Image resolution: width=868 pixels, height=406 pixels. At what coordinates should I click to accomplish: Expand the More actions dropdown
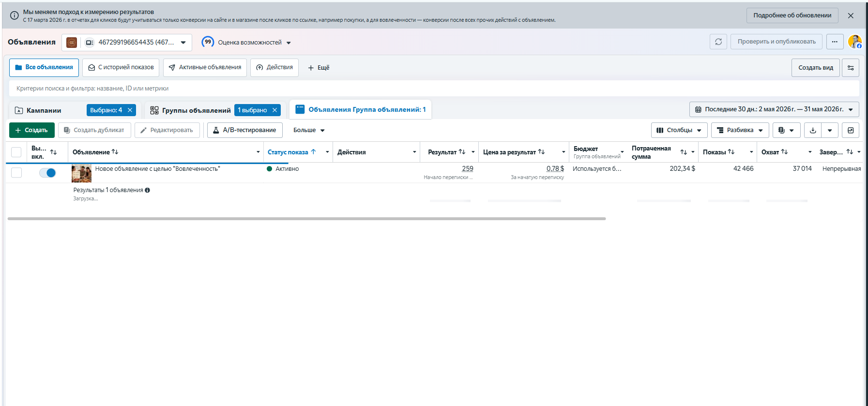pos(309,130)
